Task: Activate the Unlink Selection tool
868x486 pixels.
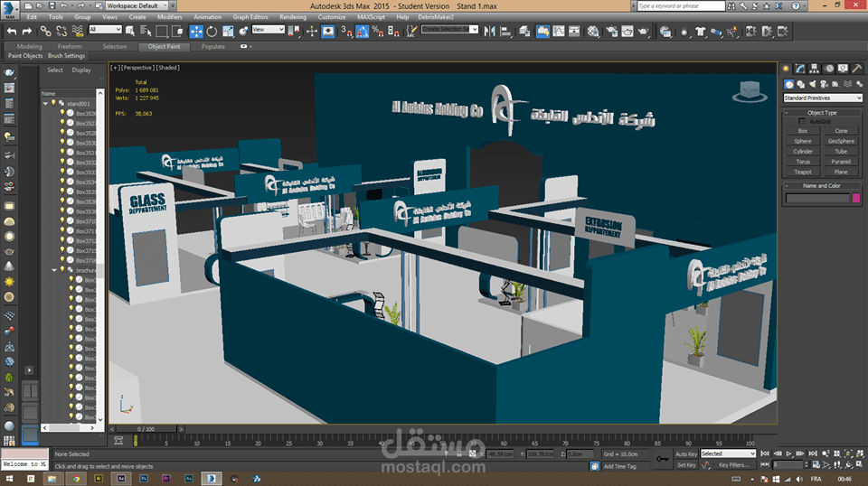Action: tap(61, 32)
